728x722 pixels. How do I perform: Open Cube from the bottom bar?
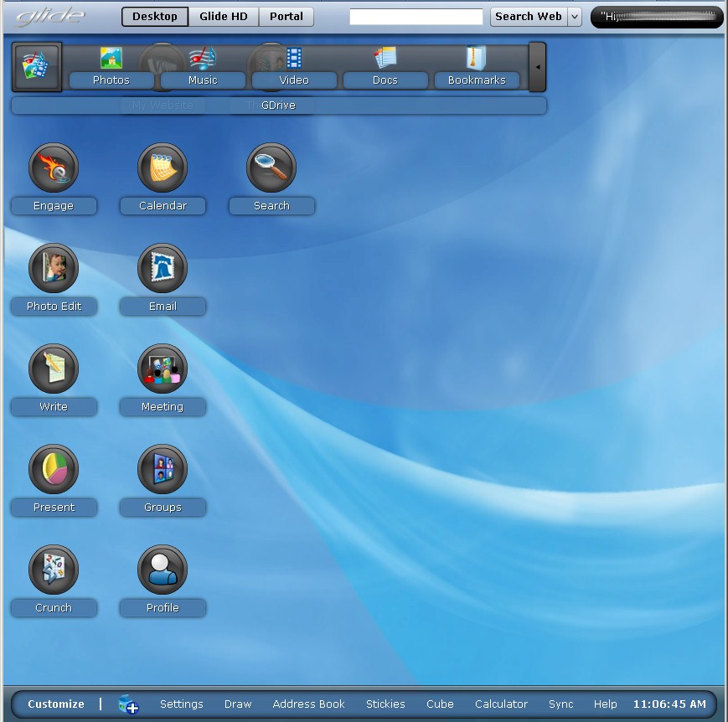[440, 704]
